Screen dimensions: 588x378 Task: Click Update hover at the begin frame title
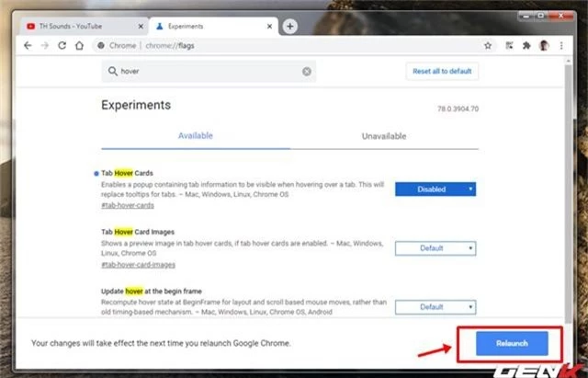point(152,292)
